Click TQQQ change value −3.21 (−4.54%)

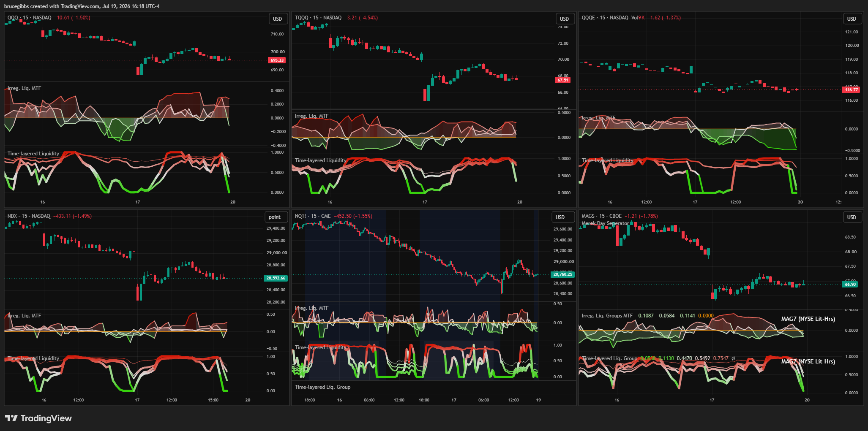[361, 18]
